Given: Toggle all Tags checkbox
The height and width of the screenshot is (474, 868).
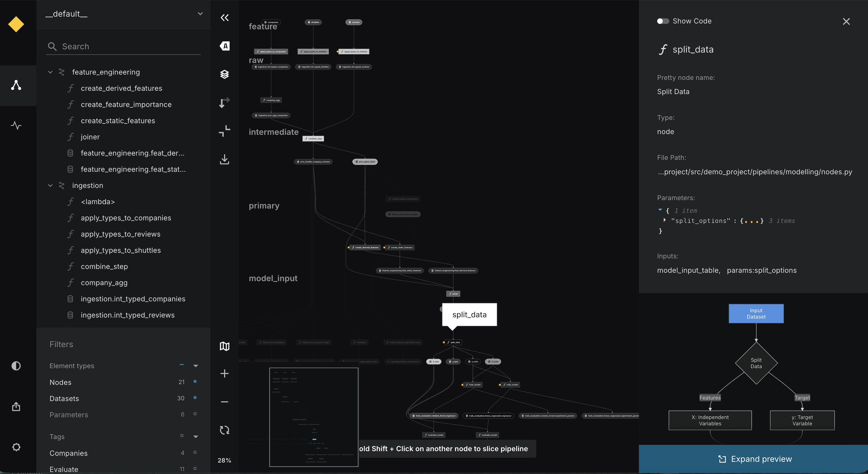Looking at the screenshot, I should coord(182,436).
